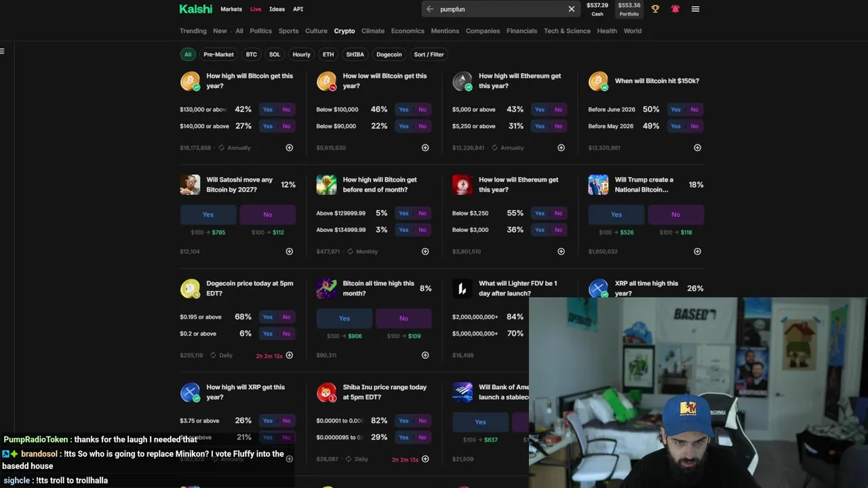This screenshot has width=868, height=488.
Task: Click Yes on Will Satoshi move any Bitcoin
Action: [x=208, y=214]
